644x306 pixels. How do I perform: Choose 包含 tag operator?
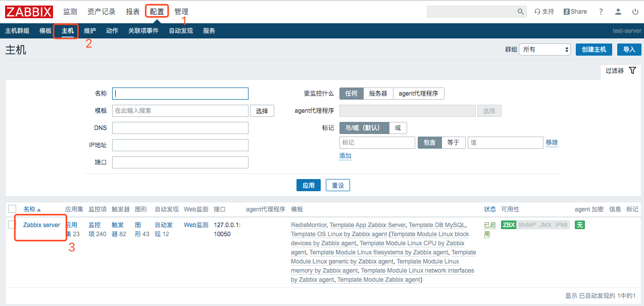[429, 143]
